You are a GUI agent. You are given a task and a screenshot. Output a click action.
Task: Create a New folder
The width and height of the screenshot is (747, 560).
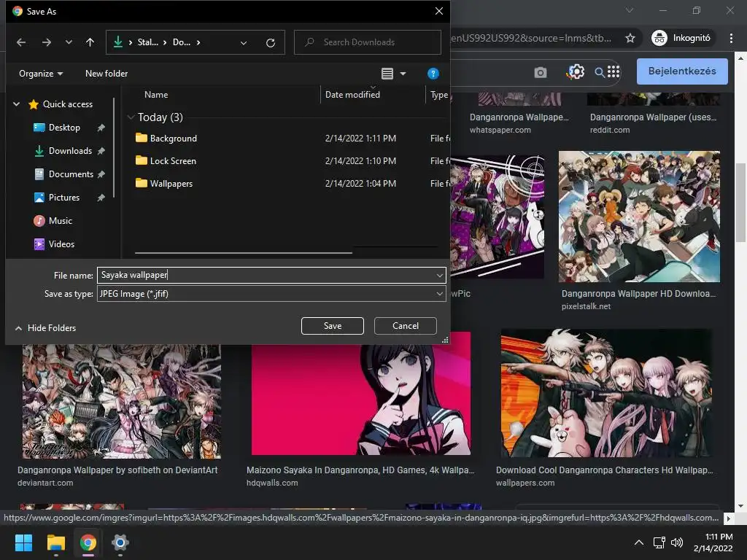click(x=107, y=74)
